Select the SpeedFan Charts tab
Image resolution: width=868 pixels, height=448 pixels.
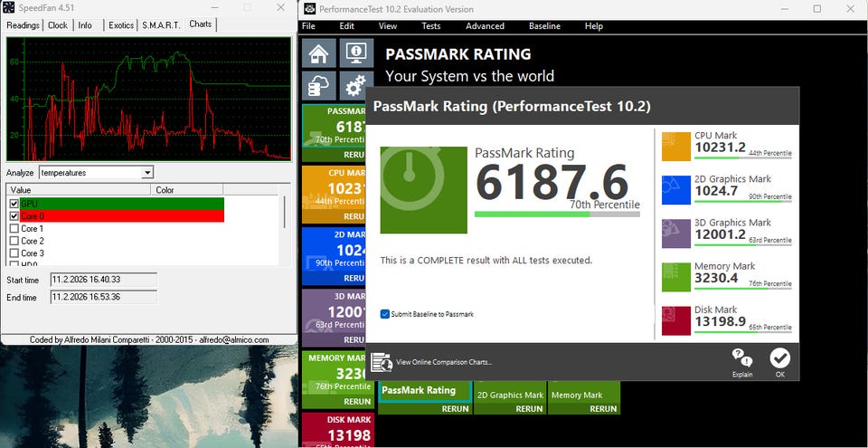coord(201,24)
